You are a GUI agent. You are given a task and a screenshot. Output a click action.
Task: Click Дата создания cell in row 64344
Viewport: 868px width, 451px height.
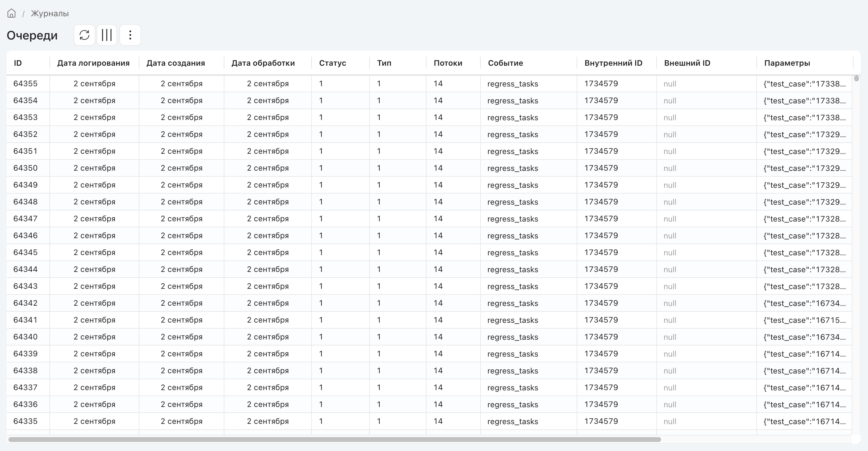coord(182,269)
